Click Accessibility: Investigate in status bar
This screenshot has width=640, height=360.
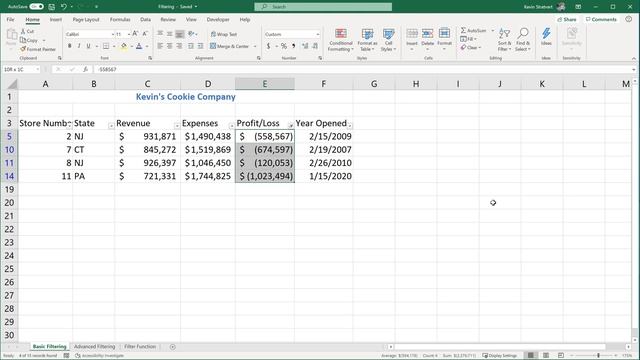100,356
